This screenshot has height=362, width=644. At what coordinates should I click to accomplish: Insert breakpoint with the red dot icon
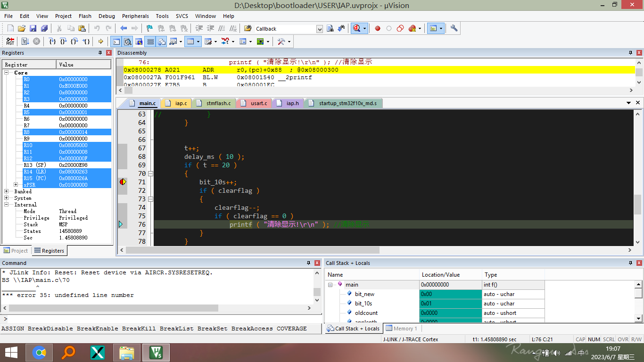[378, 29]
